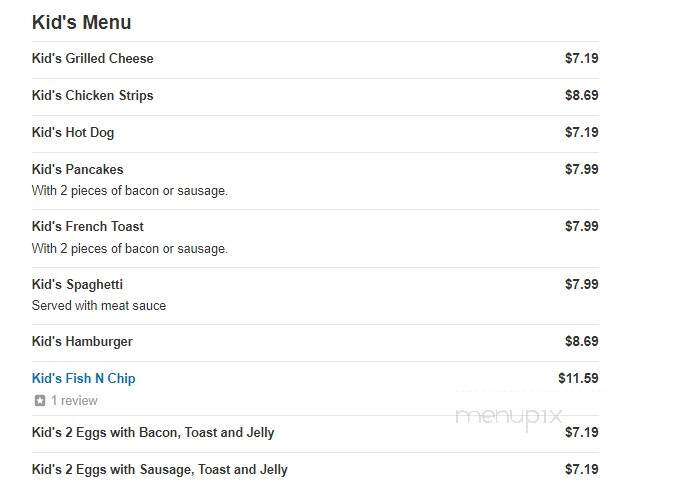
Task: Select Kid's 2 Eggs with Sausage item
Action: click(159, 470)
